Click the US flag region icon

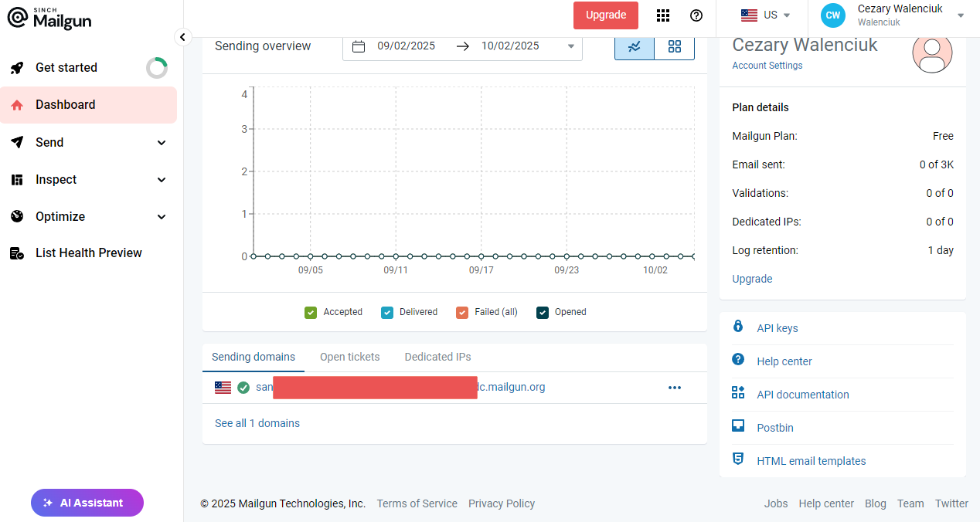tap(749, 15)
